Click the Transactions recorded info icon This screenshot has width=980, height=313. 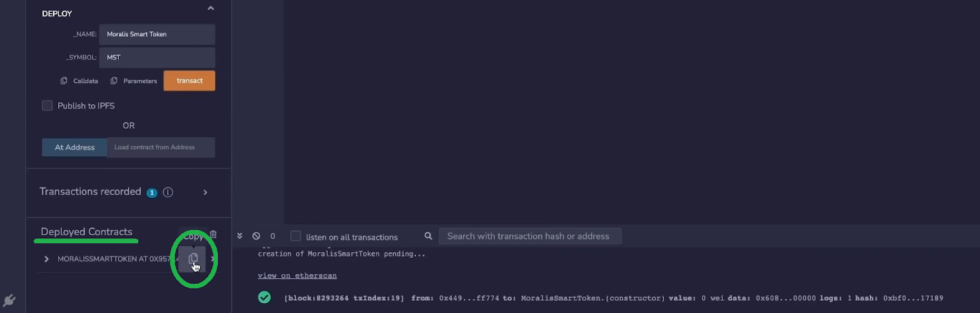(168, 192)
